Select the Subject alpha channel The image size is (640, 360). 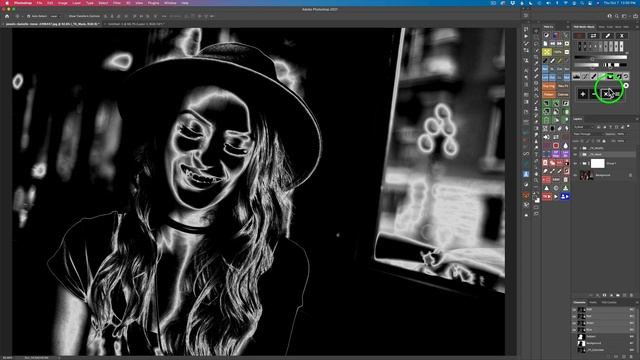tap(604, 336)
